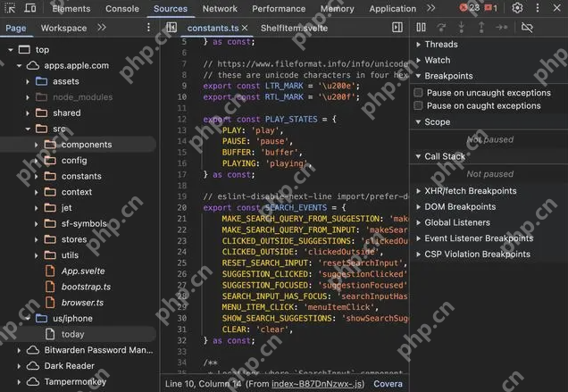Expand XHR/fetch Breakpoints section

[x=470, y=191]
